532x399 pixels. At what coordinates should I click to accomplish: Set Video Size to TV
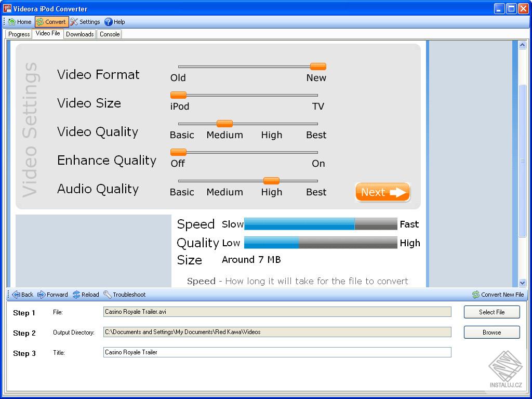pos(318,106)
